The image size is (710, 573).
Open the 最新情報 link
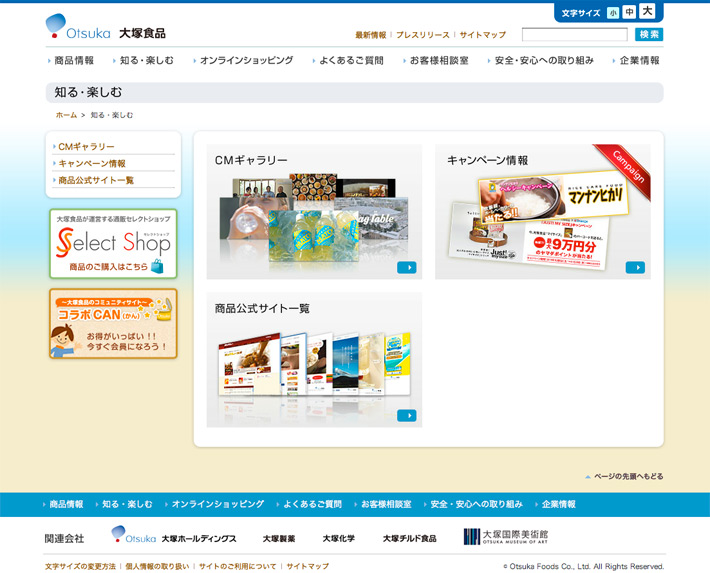coord(370,35)
